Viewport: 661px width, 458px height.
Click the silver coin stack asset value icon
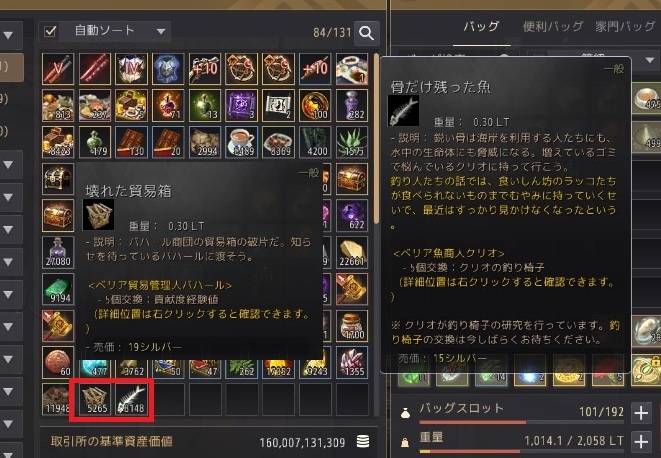point(363,442)
